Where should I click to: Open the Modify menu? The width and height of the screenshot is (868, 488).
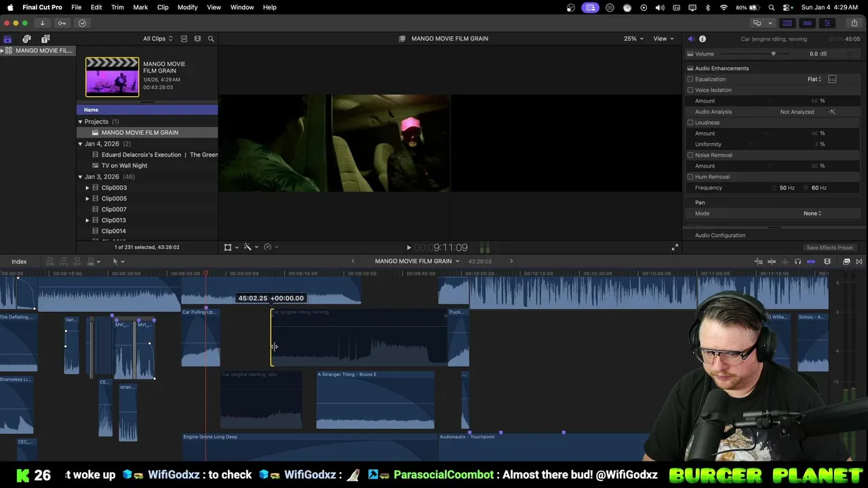click(187, 7)
